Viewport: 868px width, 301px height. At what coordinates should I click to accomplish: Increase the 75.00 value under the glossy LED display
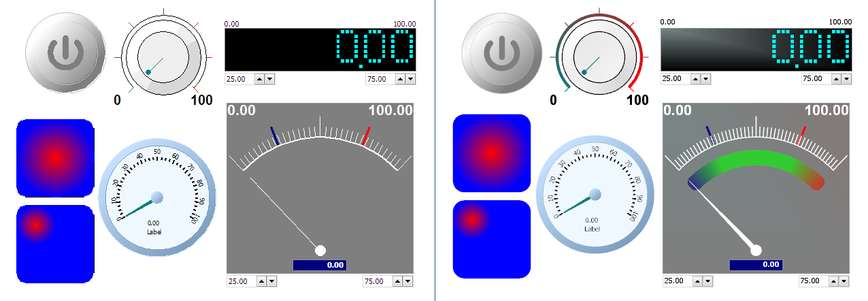835,79
